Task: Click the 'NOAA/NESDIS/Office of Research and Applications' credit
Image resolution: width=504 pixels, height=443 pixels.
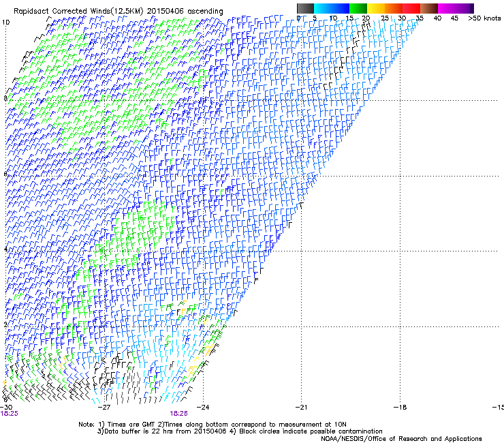Action: [401, 439]
